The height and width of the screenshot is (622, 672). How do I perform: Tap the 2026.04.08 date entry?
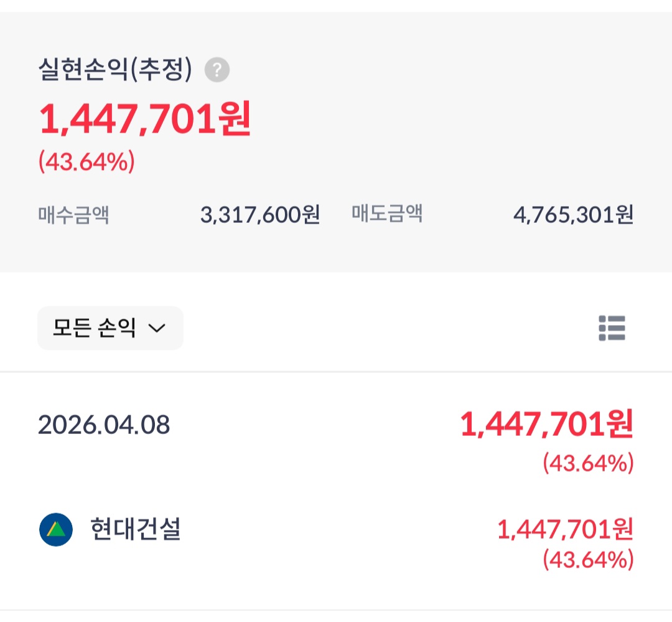point(104,425)
